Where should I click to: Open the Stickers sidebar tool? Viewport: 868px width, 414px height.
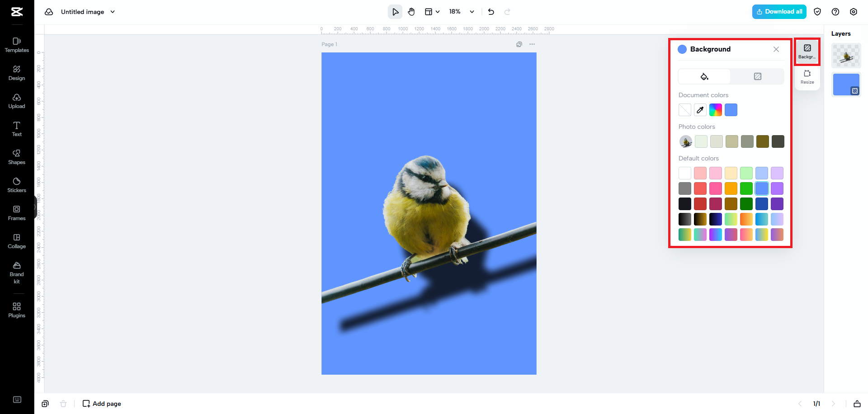pyautogui.click(x=17, y=185)
